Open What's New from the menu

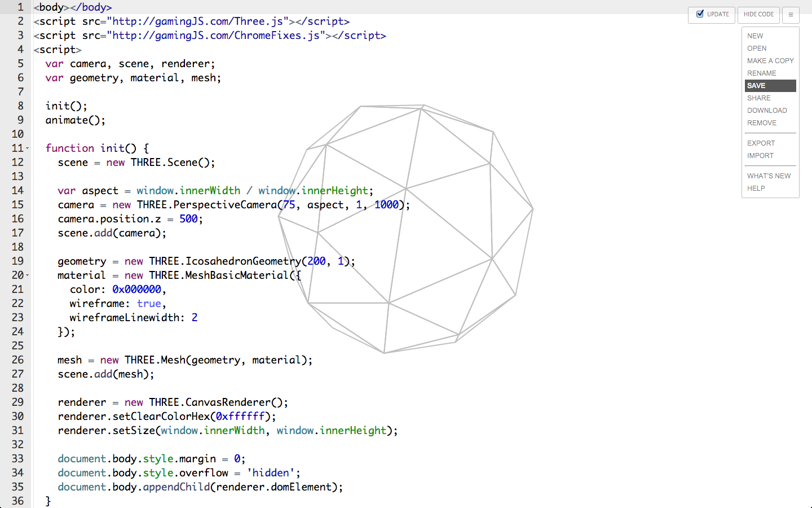point(769,176)
